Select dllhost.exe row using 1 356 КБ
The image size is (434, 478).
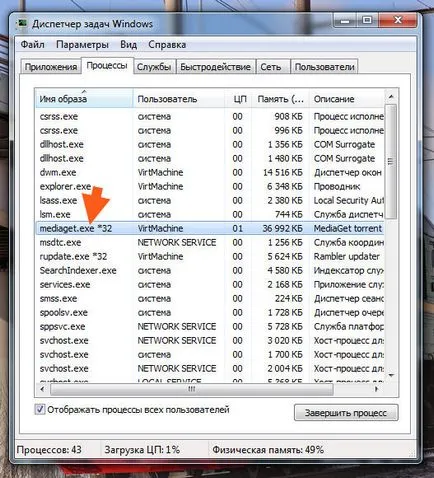[210, 144]
